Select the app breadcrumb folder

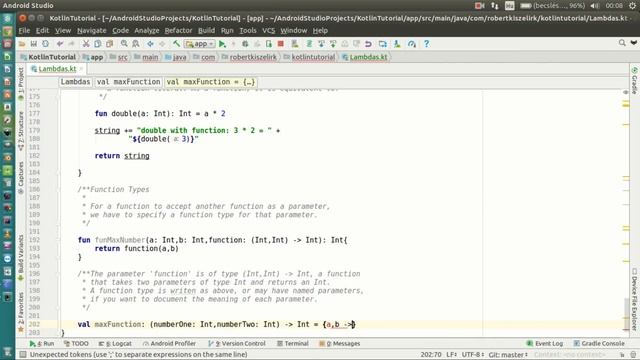point(93,57)
